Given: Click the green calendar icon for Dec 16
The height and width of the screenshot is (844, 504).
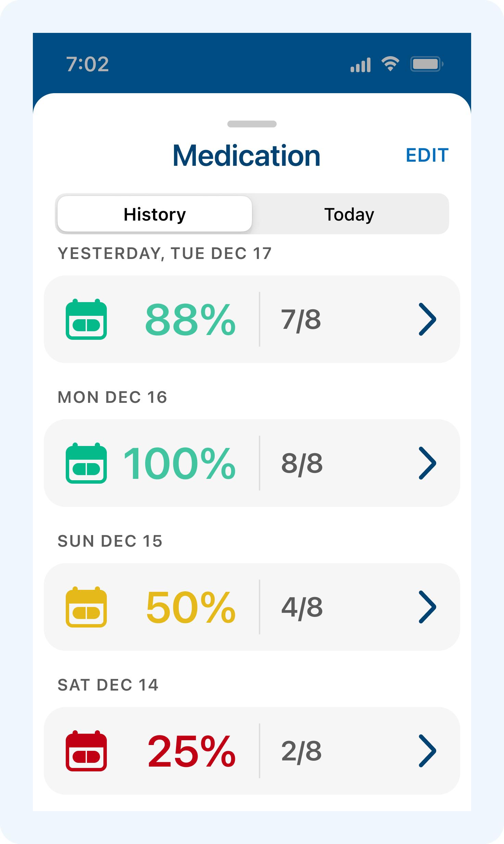Looking at the screenshot, I should [86, 463].
